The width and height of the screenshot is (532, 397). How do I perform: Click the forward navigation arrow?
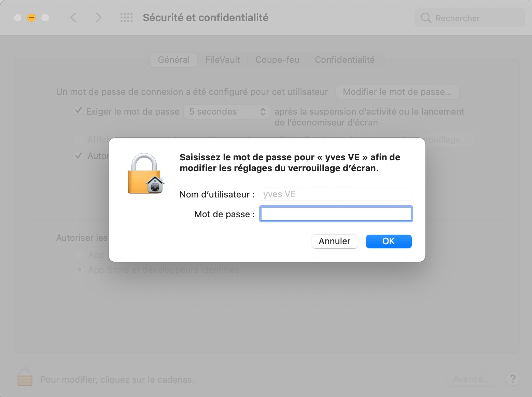(x=98, y=18)
